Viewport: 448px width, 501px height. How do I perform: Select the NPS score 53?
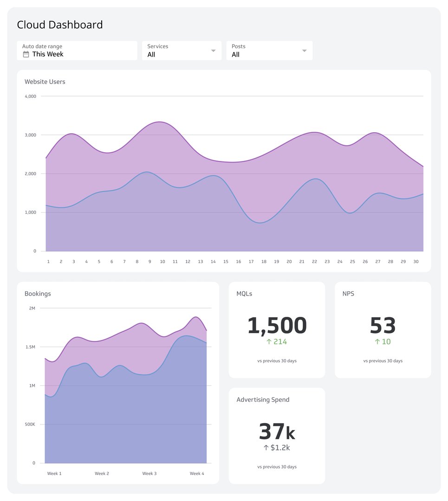tap(382, 326)
